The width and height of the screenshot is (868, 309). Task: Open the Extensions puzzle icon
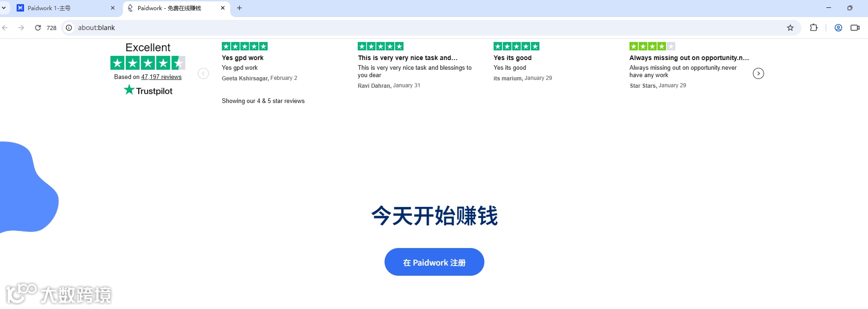(x=814, y=28)
